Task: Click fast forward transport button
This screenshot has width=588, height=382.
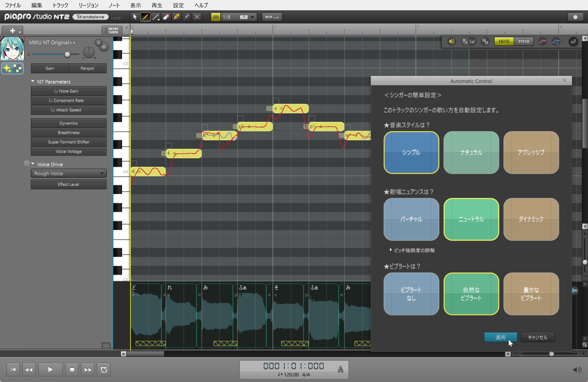Action: [88, 369]
